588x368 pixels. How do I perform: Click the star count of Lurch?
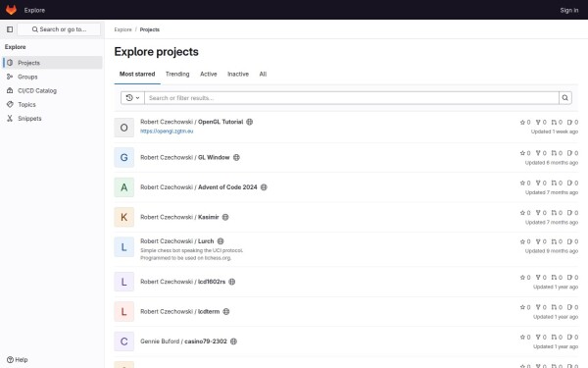[525, 241]
